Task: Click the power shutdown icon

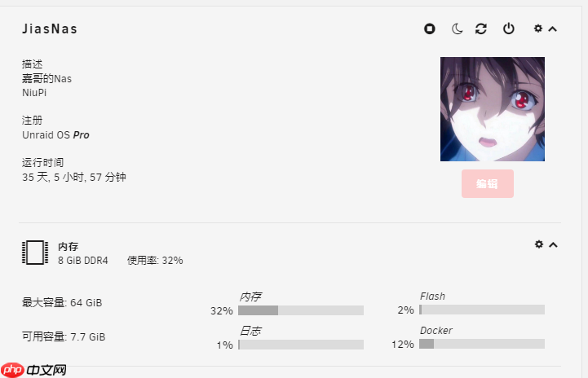Action: [x=509, y=29]
